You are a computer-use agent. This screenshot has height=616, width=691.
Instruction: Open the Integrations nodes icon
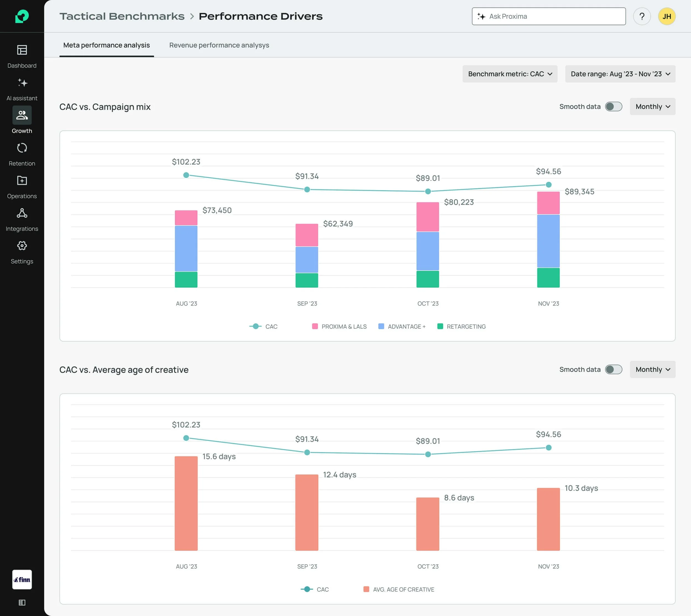(22, 213)
